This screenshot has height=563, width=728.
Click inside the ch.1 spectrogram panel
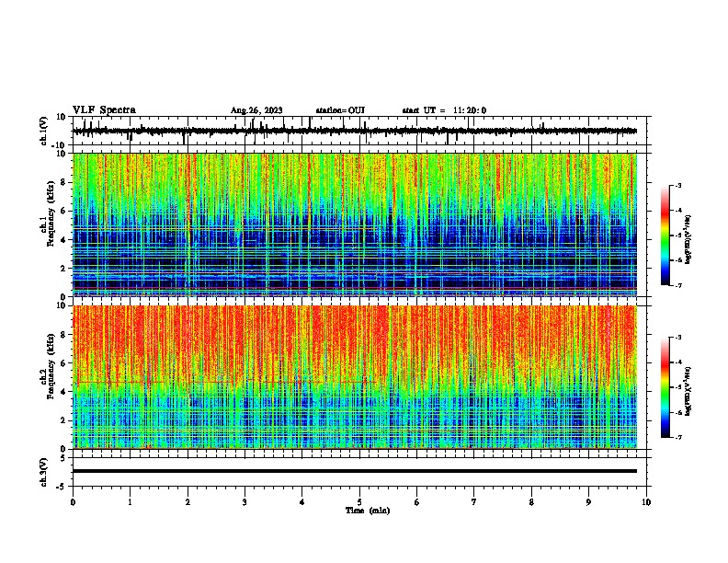click(x=355, y=224)
